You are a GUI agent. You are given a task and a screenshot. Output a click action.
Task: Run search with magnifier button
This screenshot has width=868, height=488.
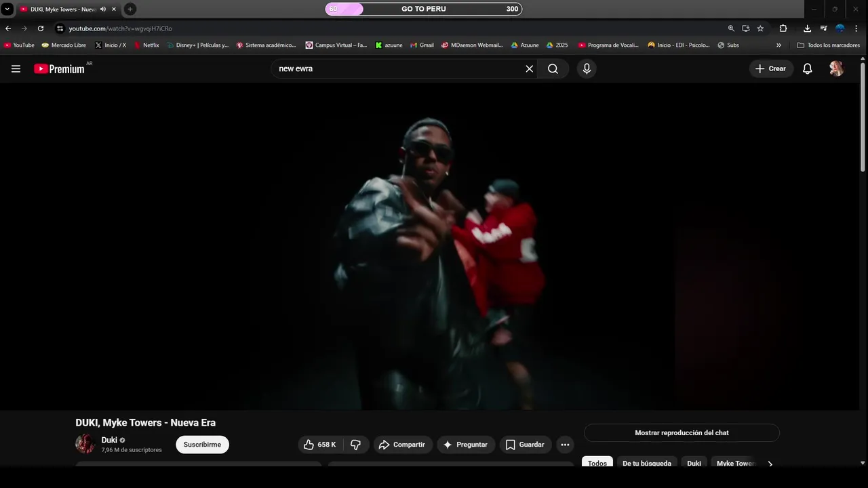[553, 68]
